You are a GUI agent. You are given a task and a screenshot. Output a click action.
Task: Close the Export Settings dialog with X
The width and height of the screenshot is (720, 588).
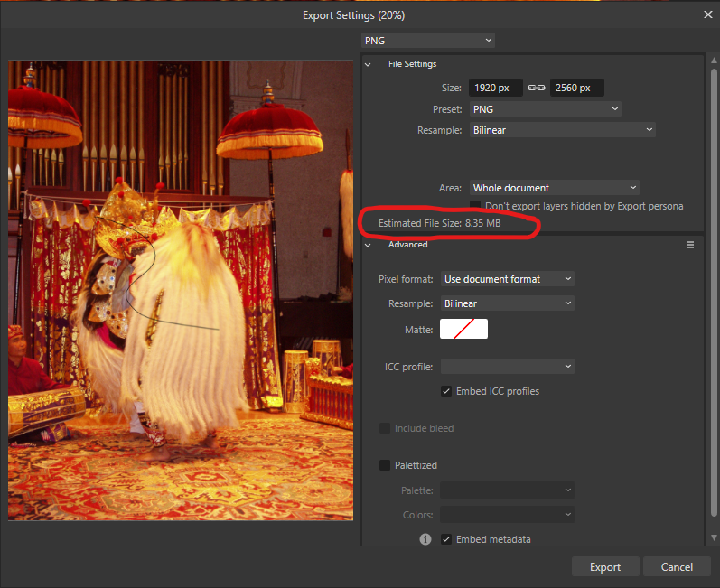(x=707, y=14)
